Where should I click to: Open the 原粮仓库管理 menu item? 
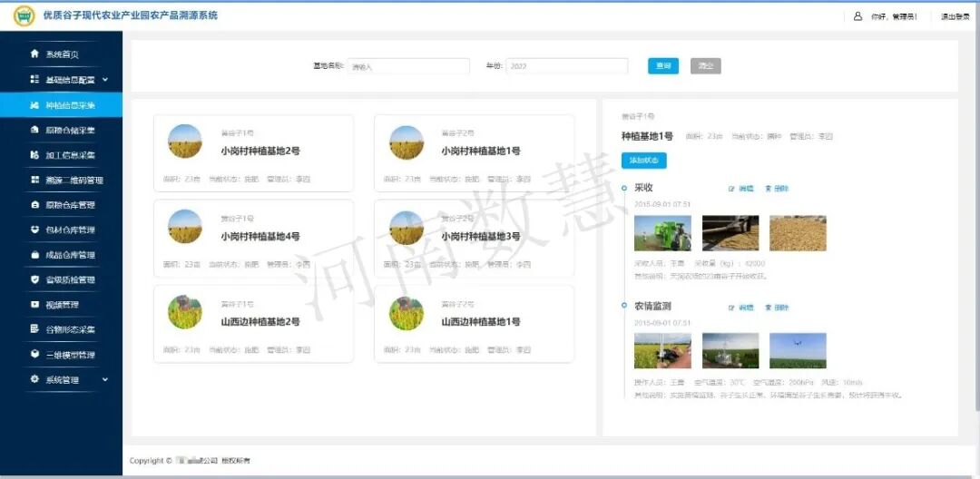(x=62, y=205)
